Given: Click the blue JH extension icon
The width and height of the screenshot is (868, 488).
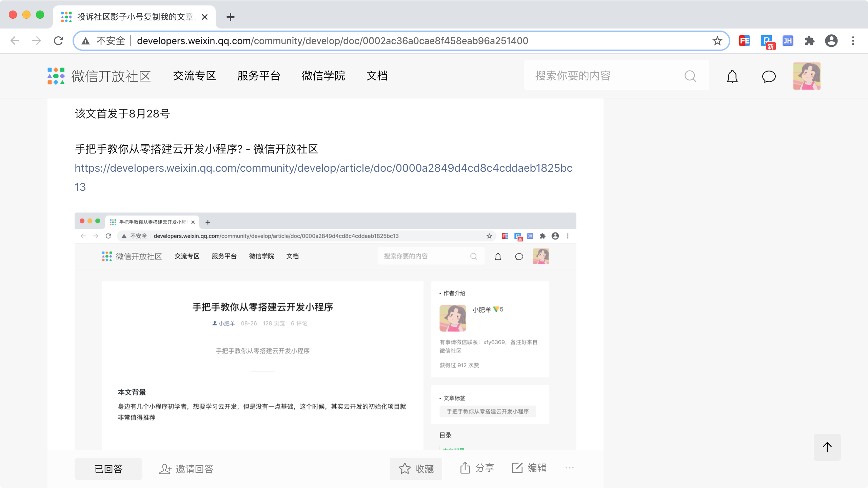Looking at the screenshot, I should click(x=788, y=41).
